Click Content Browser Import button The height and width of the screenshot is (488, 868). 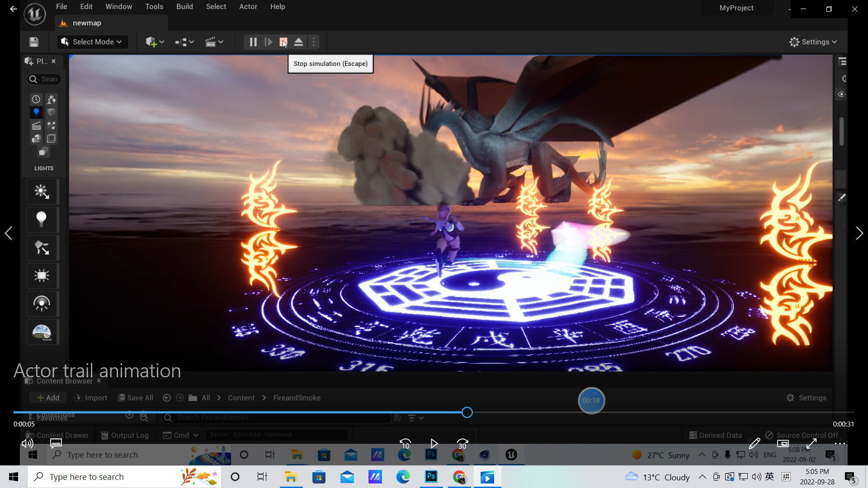[91, 398]
